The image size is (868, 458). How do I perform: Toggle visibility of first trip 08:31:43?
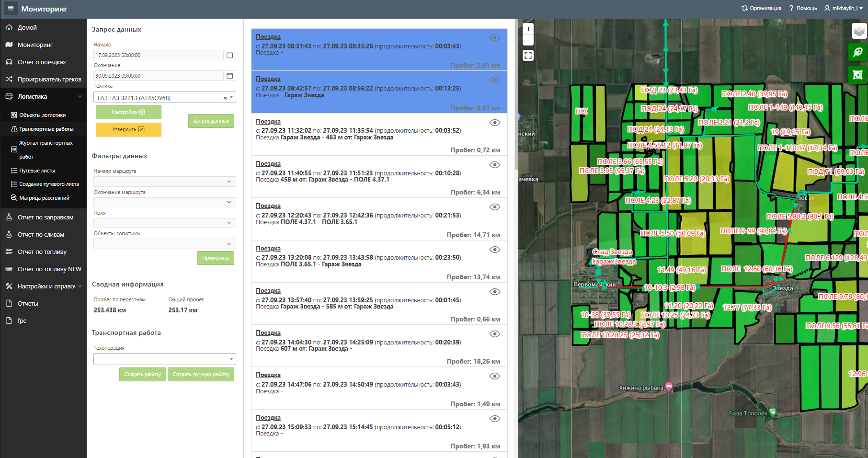pos(494,38)
